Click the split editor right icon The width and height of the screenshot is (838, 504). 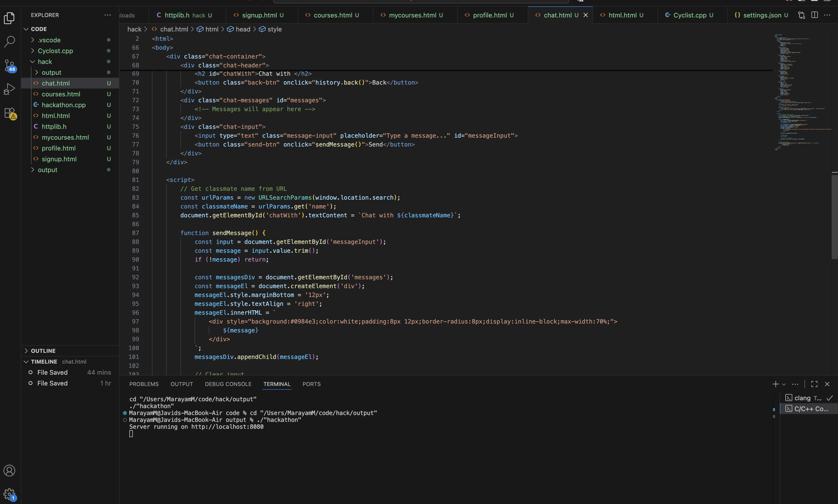pyautogui.click(x=814, y=15)
